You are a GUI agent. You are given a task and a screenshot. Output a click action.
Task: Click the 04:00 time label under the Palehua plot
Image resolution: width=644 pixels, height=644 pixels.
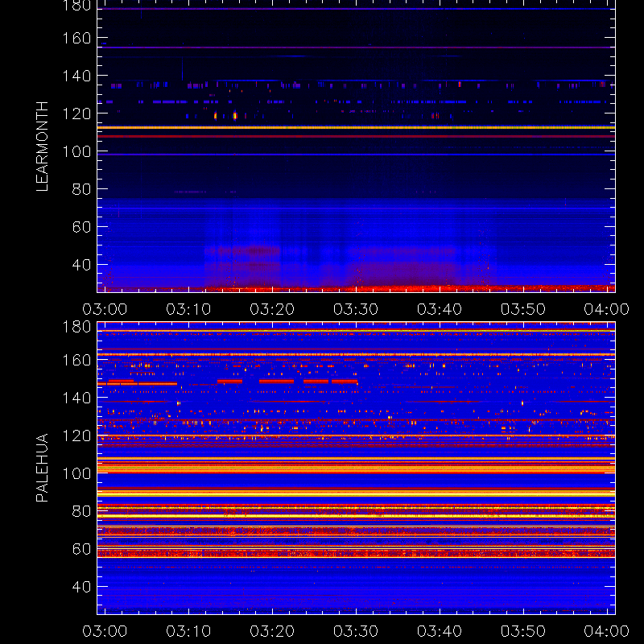[607, 631]
